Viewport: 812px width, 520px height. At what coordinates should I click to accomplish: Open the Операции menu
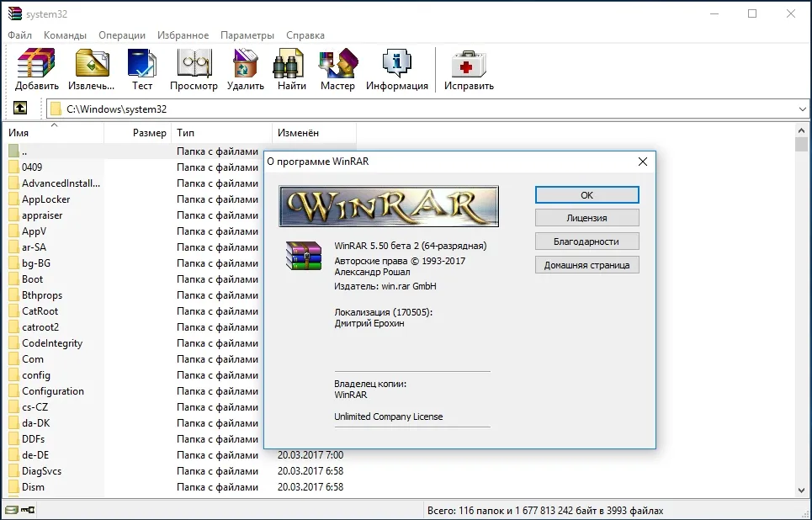point(122,35)
